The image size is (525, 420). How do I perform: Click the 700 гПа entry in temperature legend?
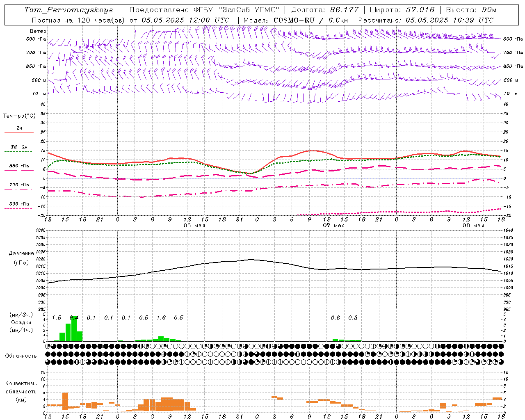coord(19,185)
